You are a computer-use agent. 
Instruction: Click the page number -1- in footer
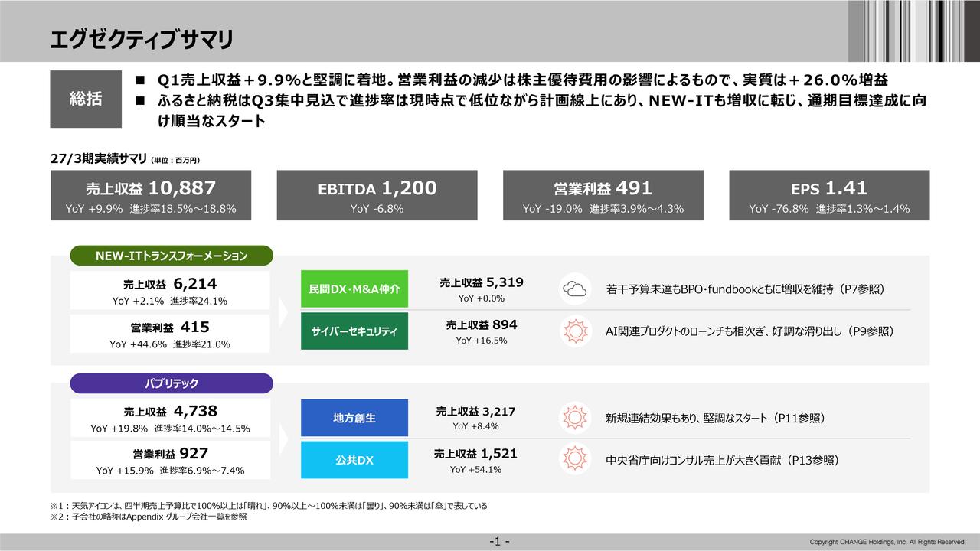pos(500,542)
